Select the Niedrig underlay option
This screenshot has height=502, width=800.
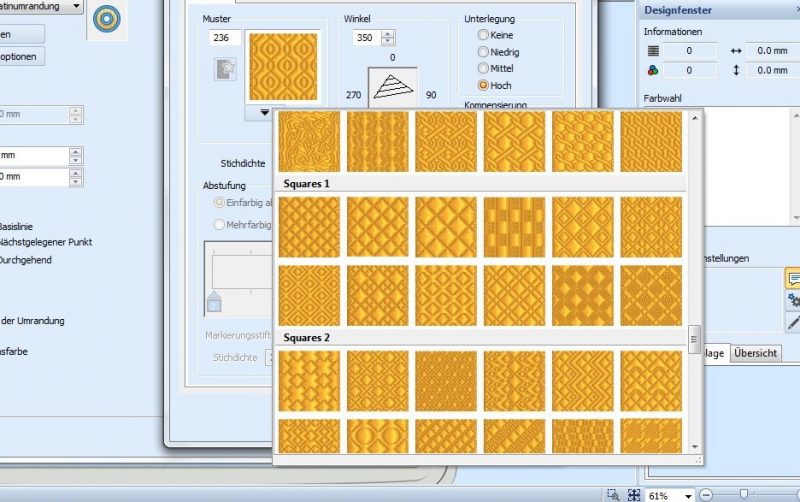(x=483, y=52)
